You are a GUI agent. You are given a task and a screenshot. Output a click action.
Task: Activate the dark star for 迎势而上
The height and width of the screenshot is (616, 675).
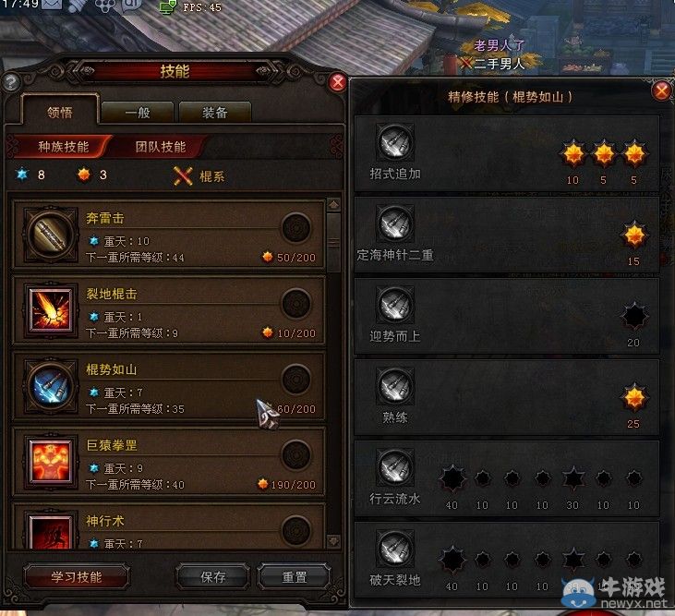pyautogui.click(x=634, y=317)
